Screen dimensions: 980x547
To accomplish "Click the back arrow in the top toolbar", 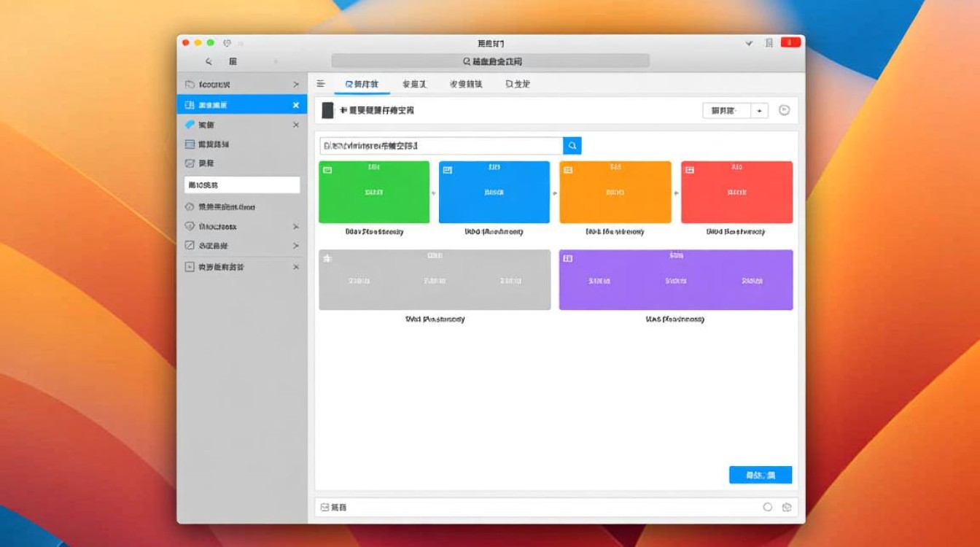I will (x=207, y=61).
